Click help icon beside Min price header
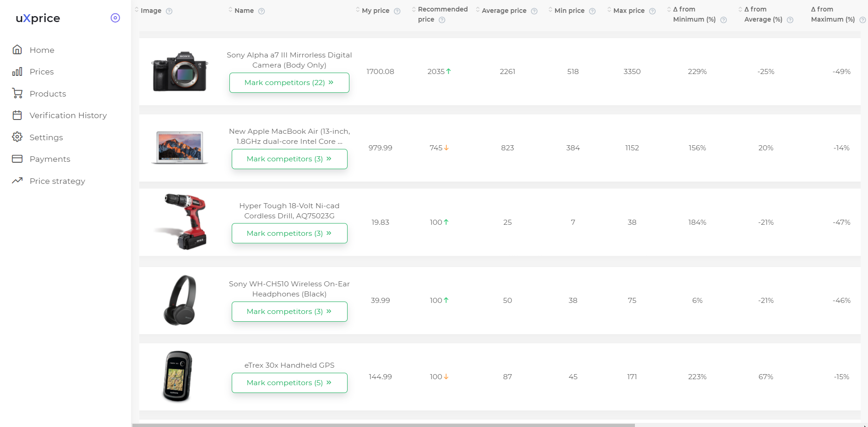The width and height of the screenshot is (868, 427). pos(592,11)
